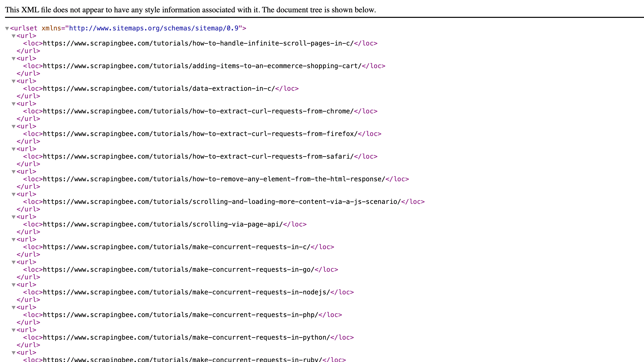Collapse url node for make-concurrent-requests-in-php
644x362 pixels.
coord(14,307)
